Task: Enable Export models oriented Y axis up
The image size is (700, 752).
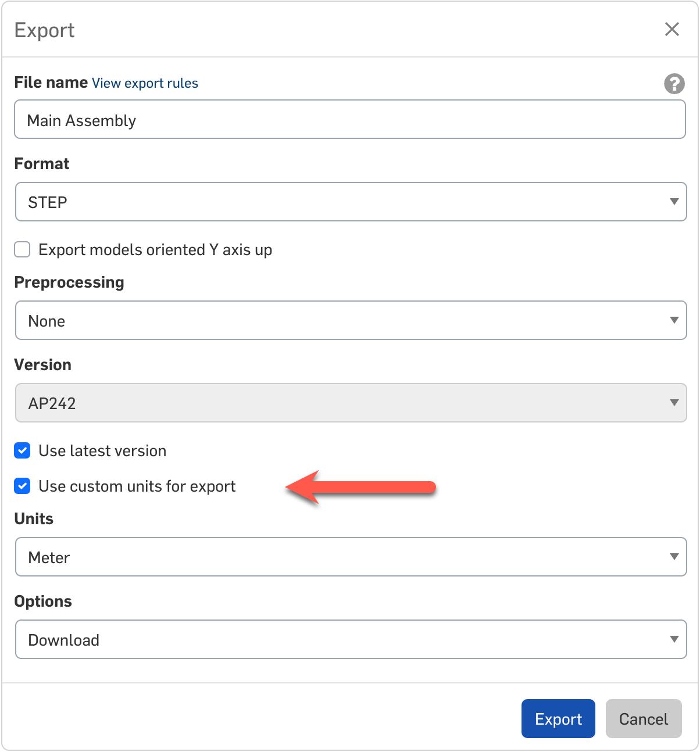Action: click(x=22, y=250)
